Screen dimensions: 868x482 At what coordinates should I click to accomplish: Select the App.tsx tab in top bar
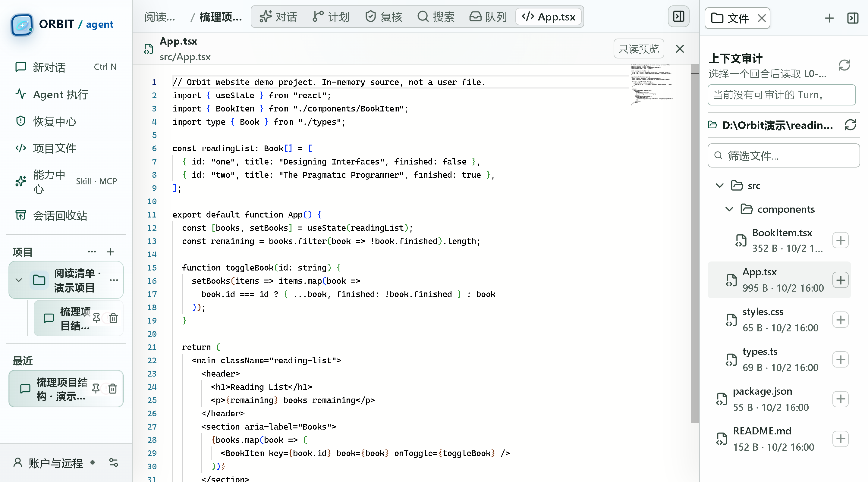click(x=549, y=17)
